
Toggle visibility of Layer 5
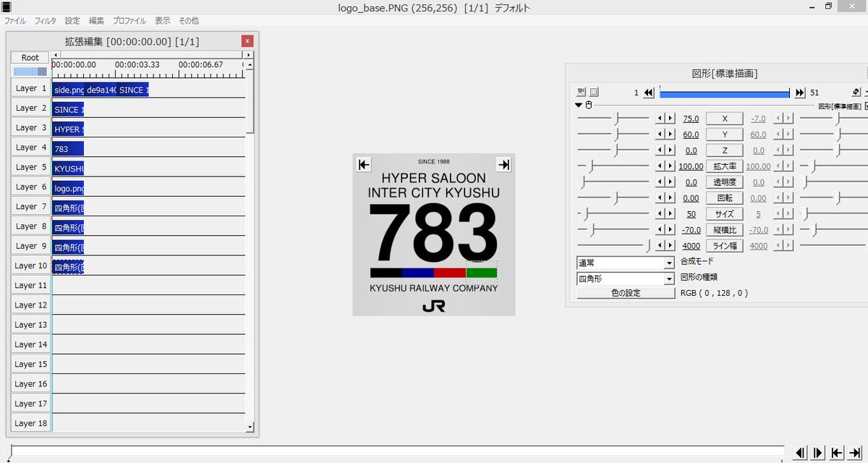coord(31,167)
